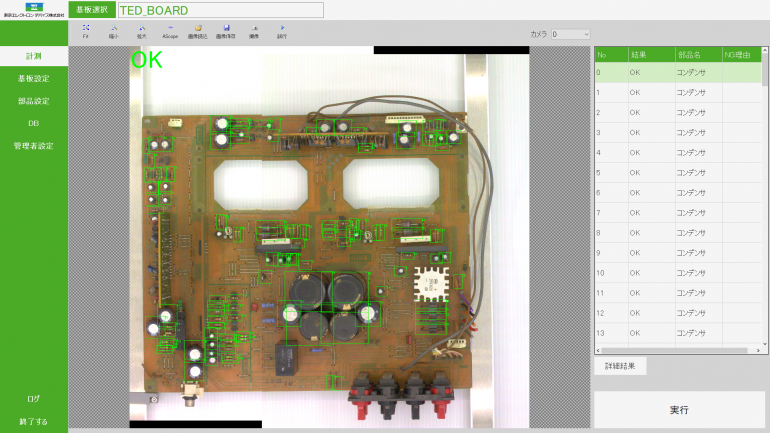Click the 基板選択 button
Viewport: 770px width, 433px height.
tap(92, 10)
